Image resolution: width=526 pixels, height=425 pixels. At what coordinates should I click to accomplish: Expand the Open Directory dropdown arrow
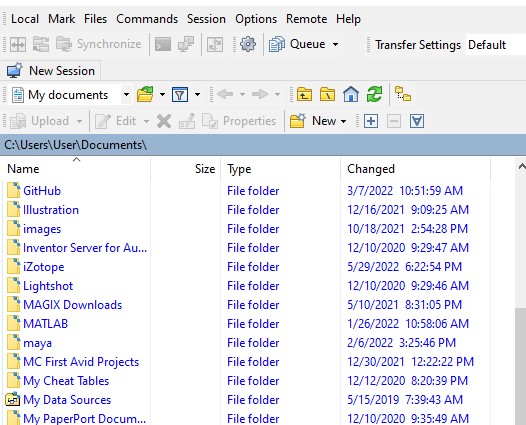(x=162, y=95)
